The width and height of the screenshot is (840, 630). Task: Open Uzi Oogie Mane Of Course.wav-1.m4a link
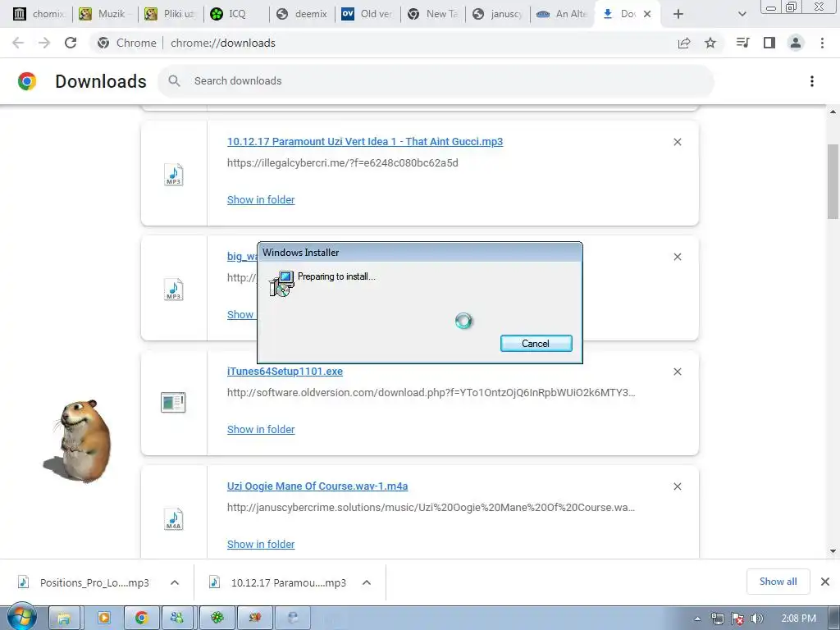click(317, 486)
